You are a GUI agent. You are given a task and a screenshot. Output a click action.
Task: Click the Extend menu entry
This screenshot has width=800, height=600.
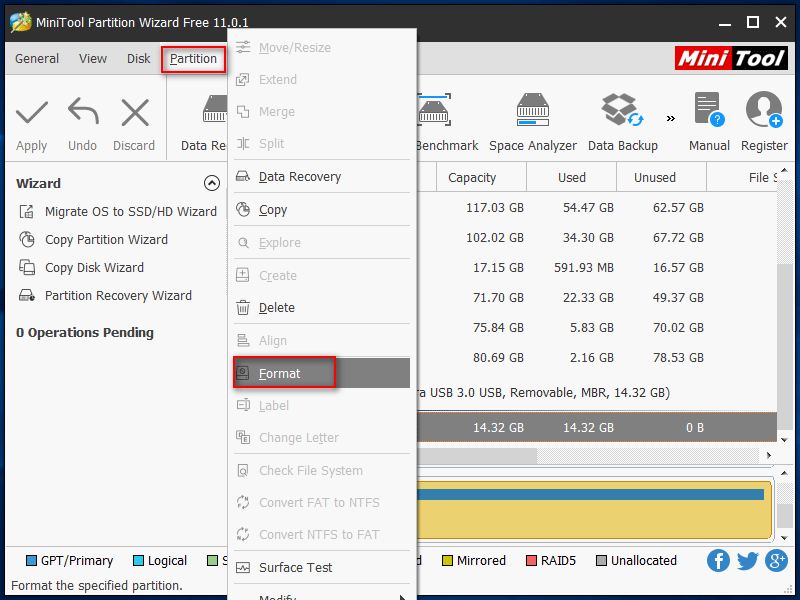[321, 80]
